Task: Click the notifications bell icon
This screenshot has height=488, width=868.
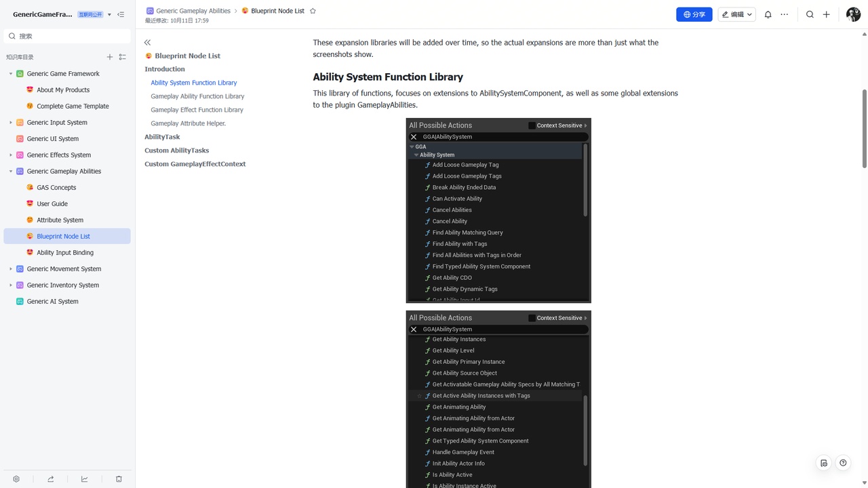Action: [768, 14]
